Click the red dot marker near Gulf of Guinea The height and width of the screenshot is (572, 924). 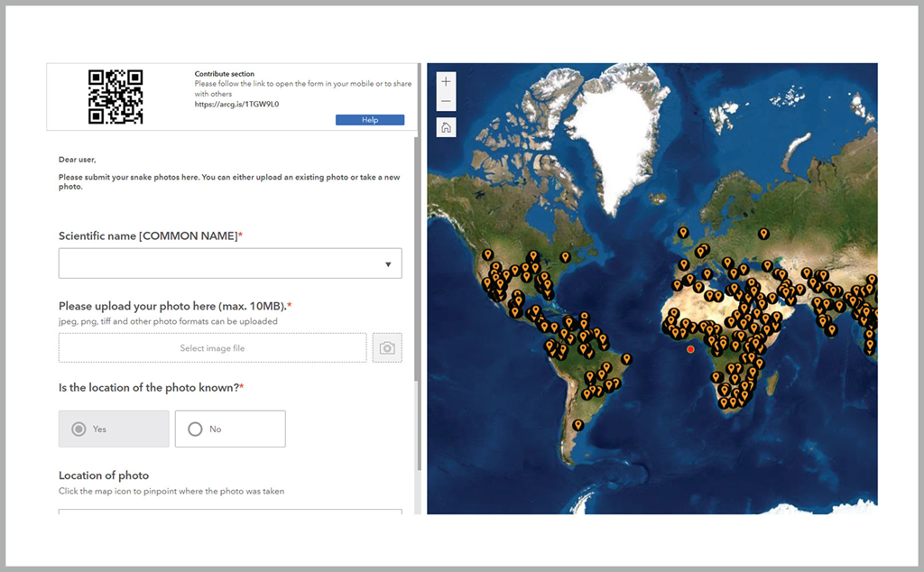(690, 348)
